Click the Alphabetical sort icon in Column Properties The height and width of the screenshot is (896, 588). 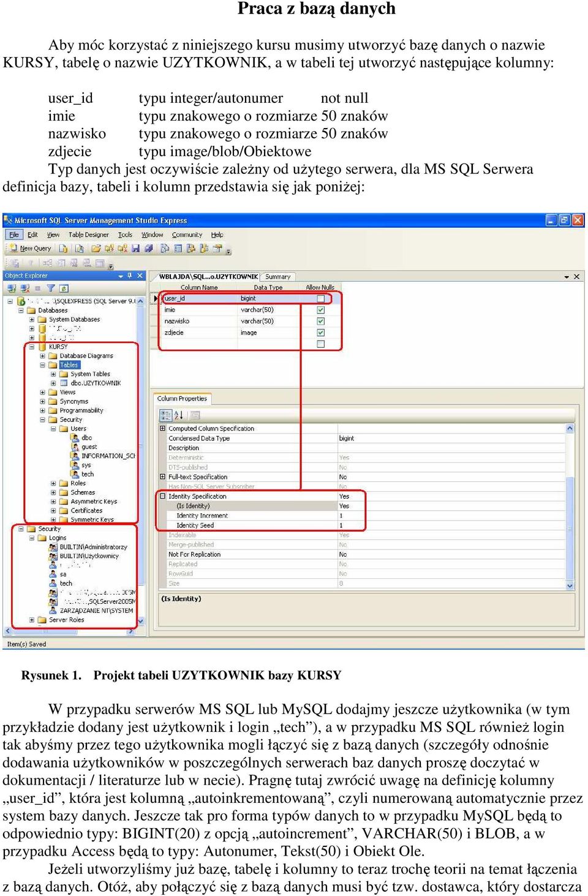(x=179, y=415)
